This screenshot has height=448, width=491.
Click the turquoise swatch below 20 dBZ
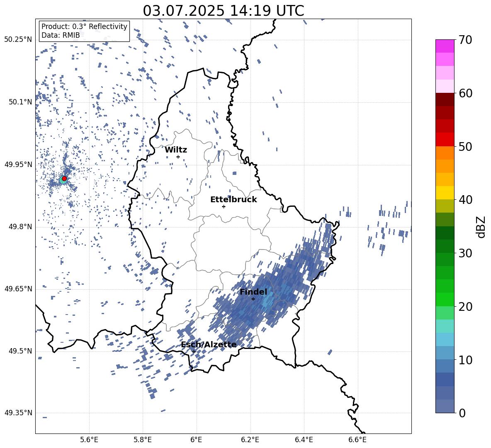[445, 326]
